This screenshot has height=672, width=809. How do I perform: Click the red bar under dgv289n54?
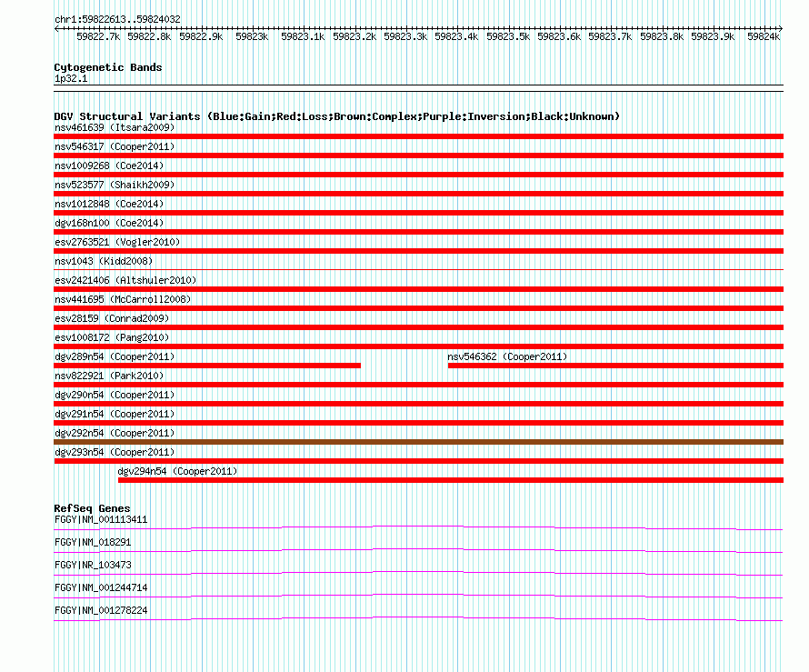[207, 366]
